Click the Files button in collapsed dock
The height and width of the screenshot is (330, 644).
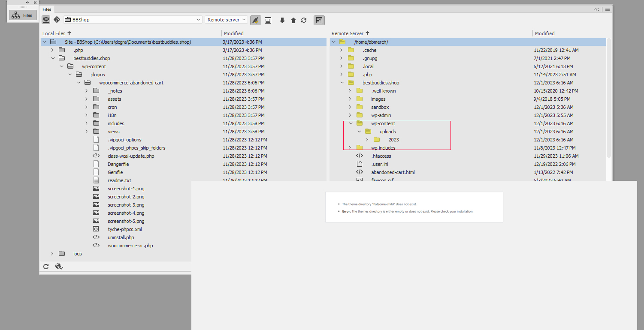click(x=23, y=15)
